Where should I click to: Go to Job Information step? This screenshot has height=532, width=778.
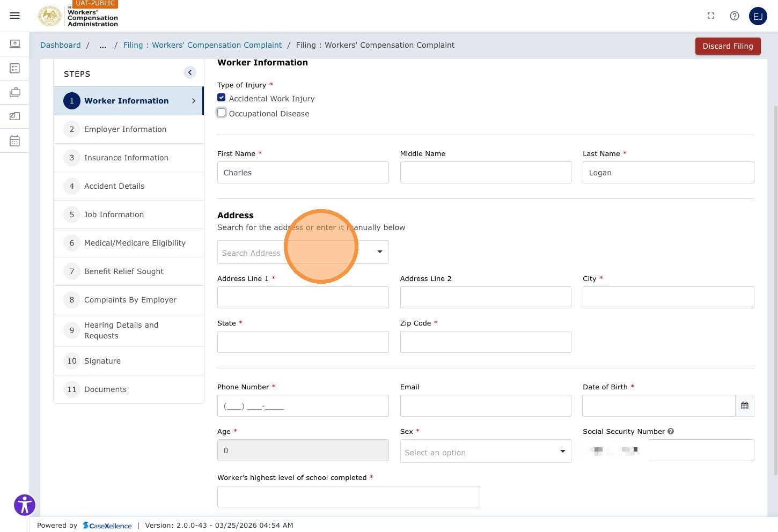coord(129,215)
